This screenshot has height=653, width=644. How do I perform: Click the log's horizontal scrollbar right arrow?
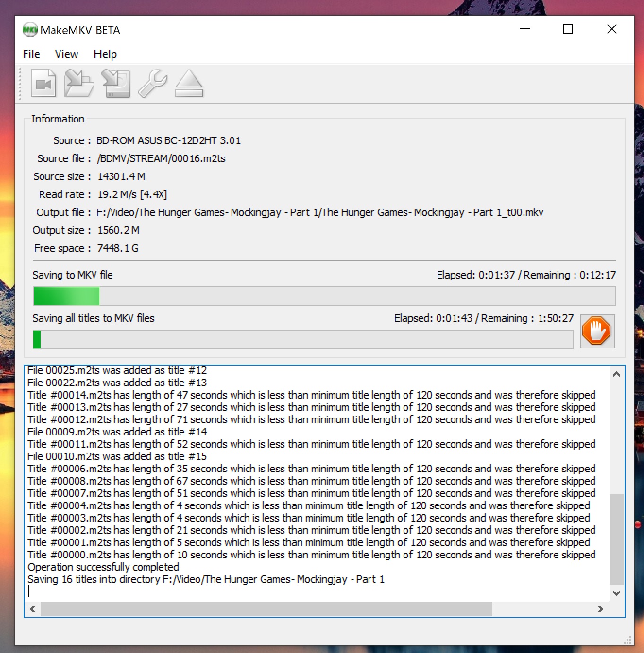click(601, 609)
